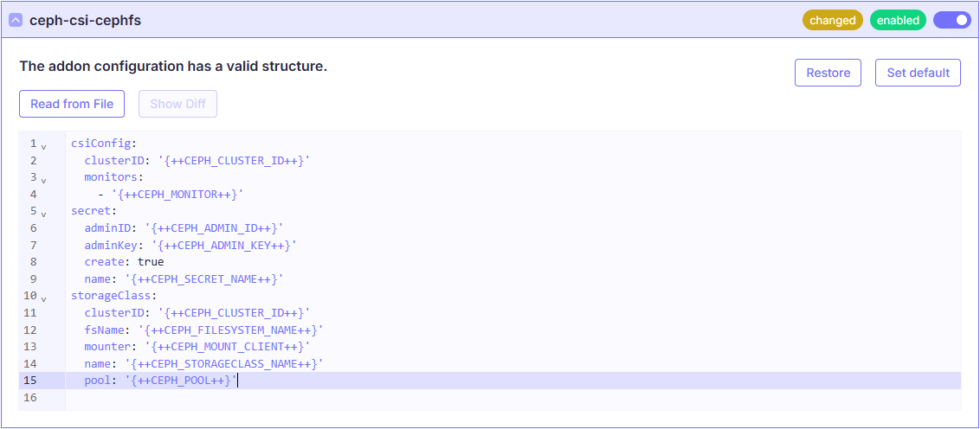Click the 'true' value on create line
Viewport: 980px width, 429px height.
[x=150, y=262]
